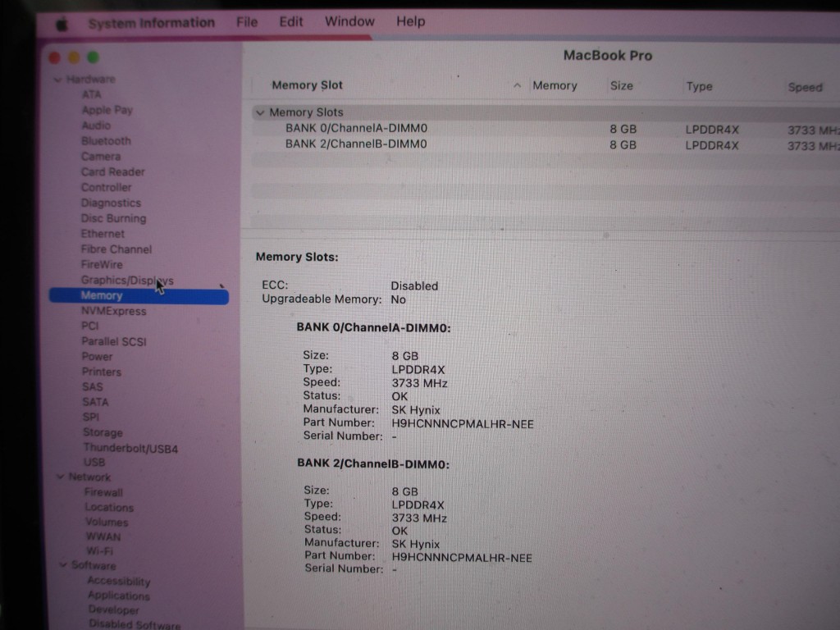840x630 pixels.
Task: Select USB in the sidebar
Action: 94,462
